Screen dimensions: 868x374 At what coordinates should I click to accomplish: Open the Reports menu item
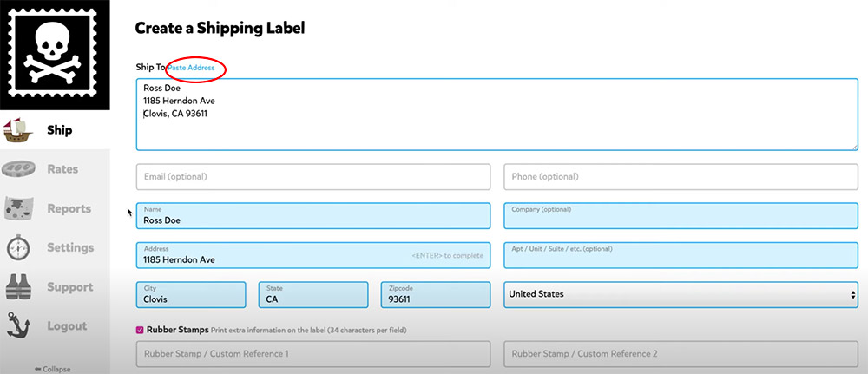[x=69, y=208]
